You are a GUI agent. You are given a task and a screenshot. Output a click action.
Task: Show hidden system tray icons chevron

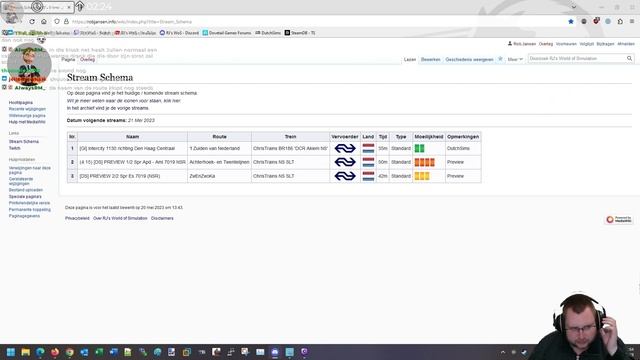coord(503,352)
